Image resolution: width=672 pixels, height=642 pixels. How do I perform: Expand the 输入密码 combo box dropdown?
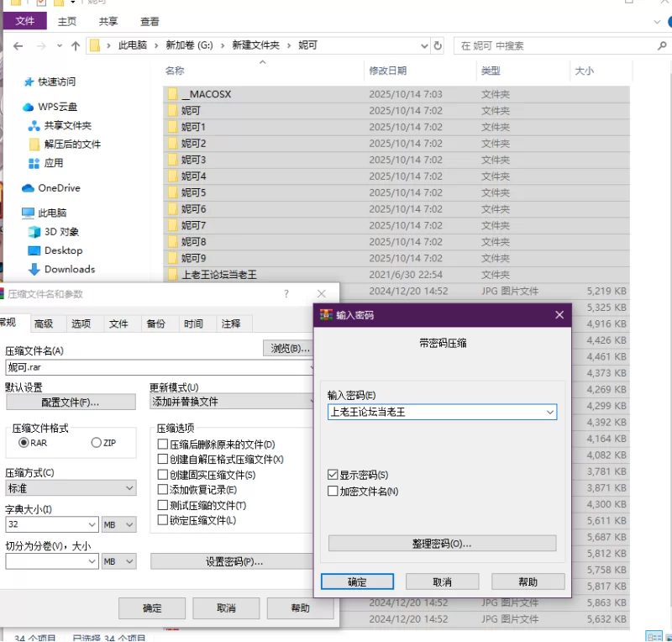[549, 412]
